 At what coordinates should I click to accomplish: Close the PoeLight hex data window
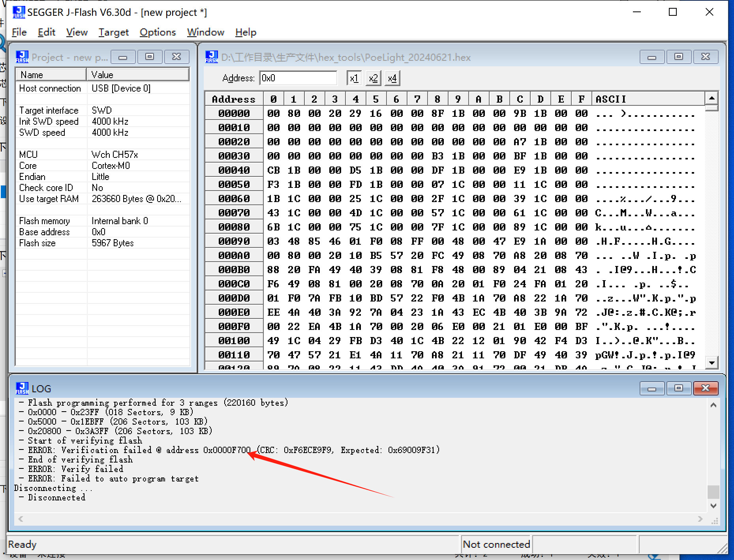click(706, 57)
